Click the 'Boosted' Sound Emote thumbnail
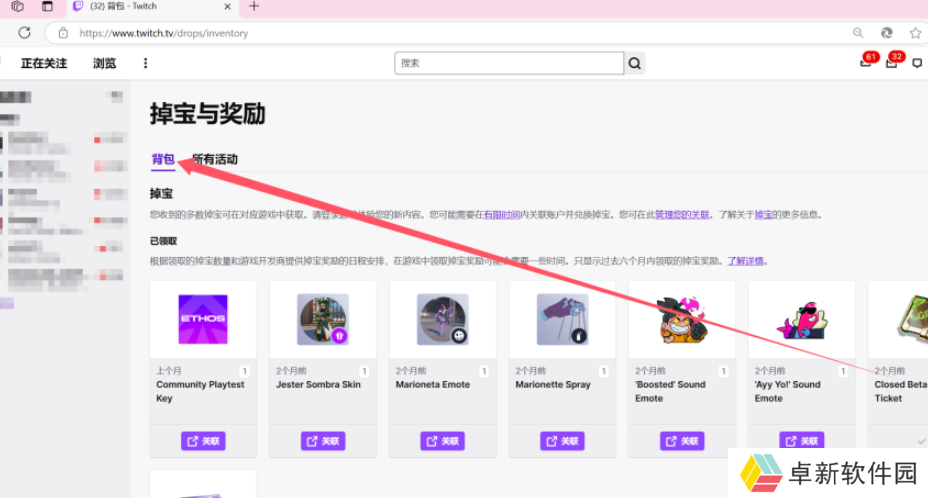 click(x=682, y=319)
